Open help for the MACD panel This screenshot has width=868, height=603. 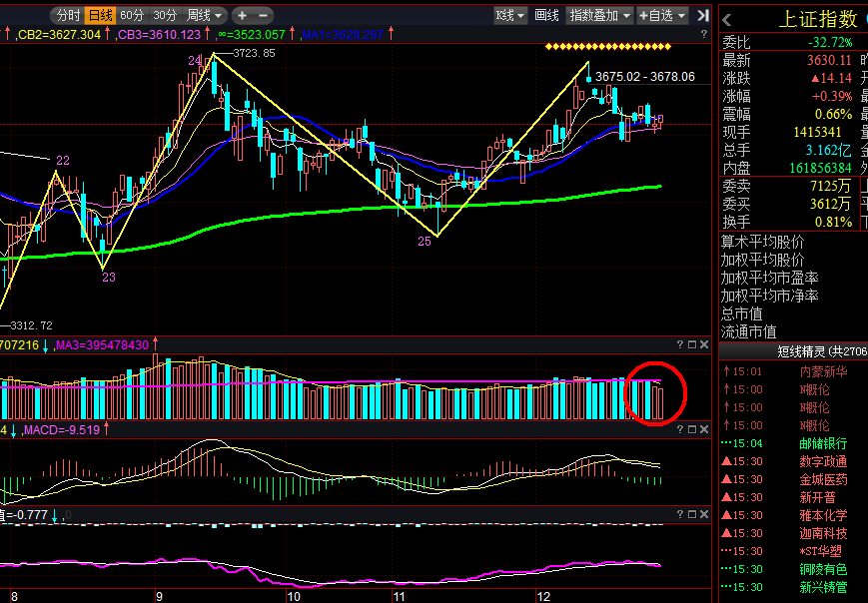(x=680, y=429)
